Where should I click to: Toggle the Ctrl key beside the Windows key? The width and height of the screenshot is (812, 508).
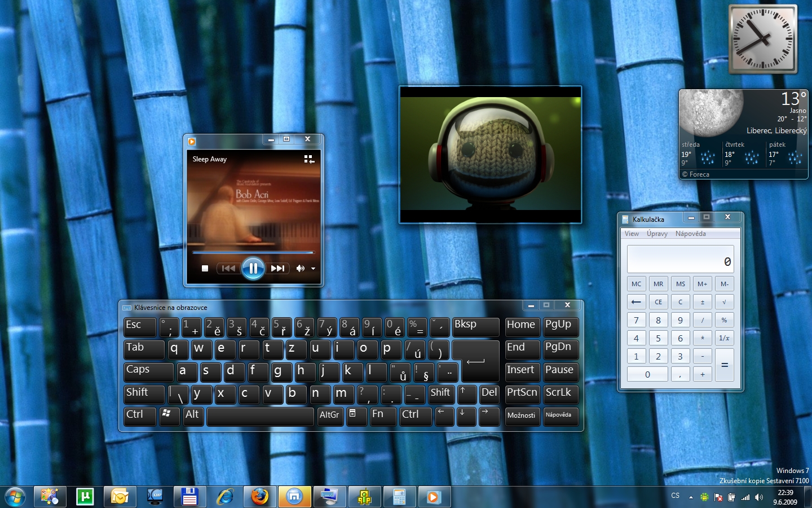click(x=140, y=416)
